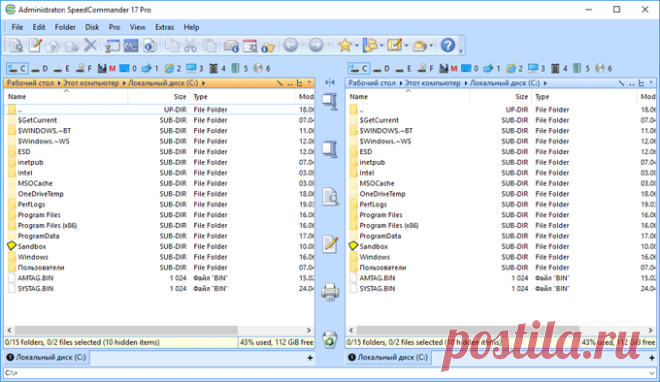Expand the command line history dropdown

coord(652,373)
